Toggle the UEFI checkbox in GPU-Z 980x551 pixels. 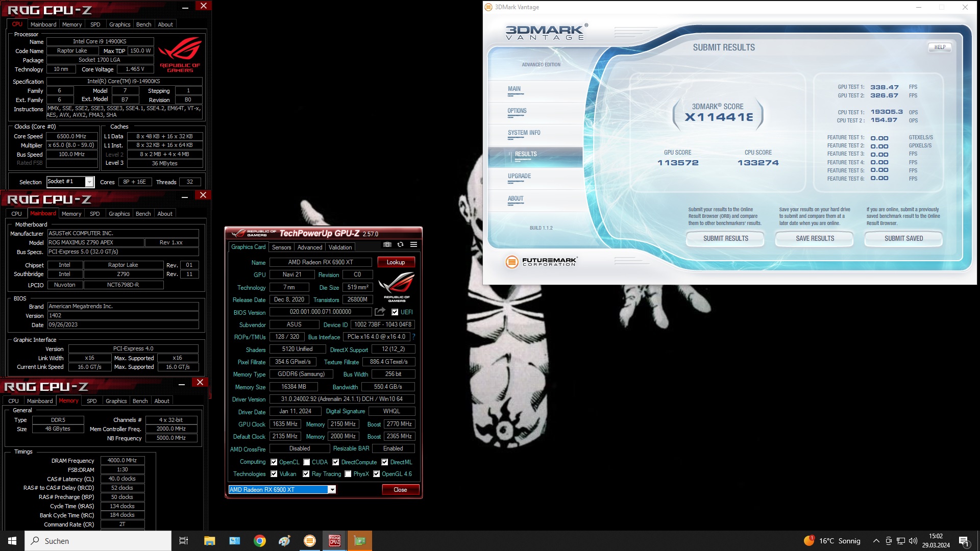[x=395, y=312]
